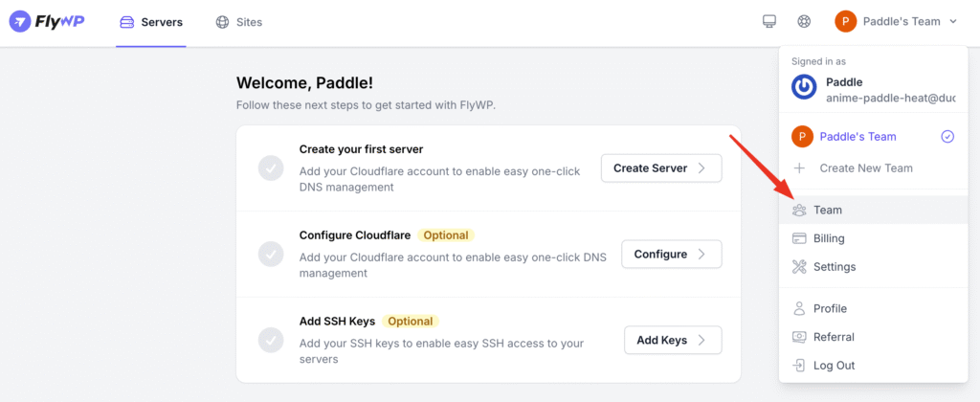Select Paddle's Team in the team list

[x=873, y=136]
